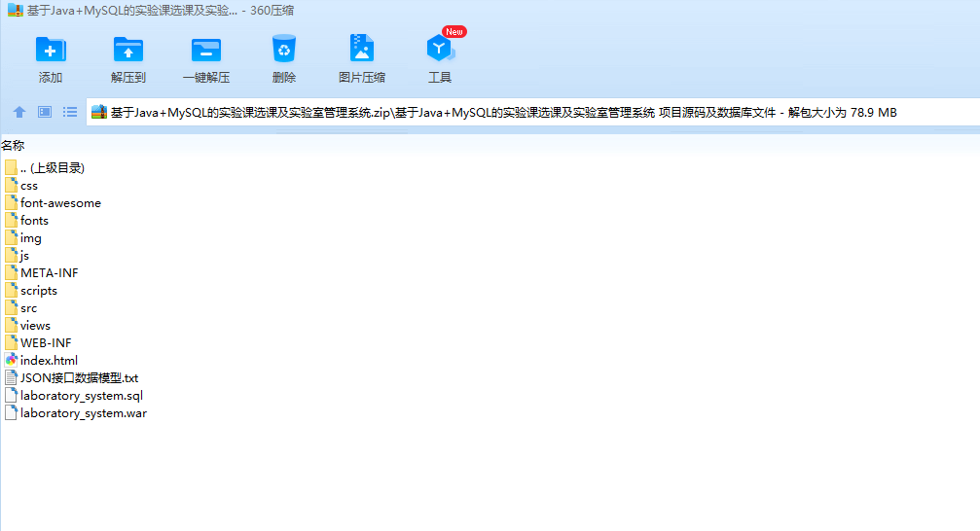Select the js folder icon

[x=11, y=255]
